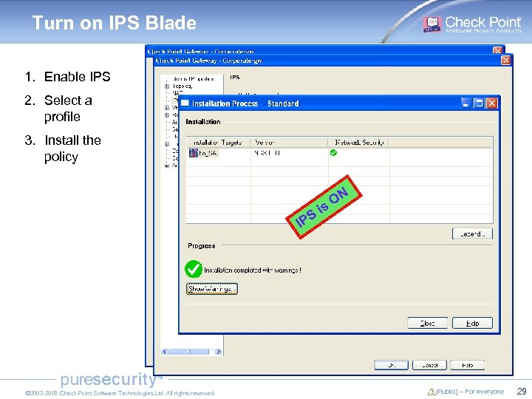Click the tree horizontal scrollbar thumb
The width and height of the screenshot is (532, 399).
point(188,352)
